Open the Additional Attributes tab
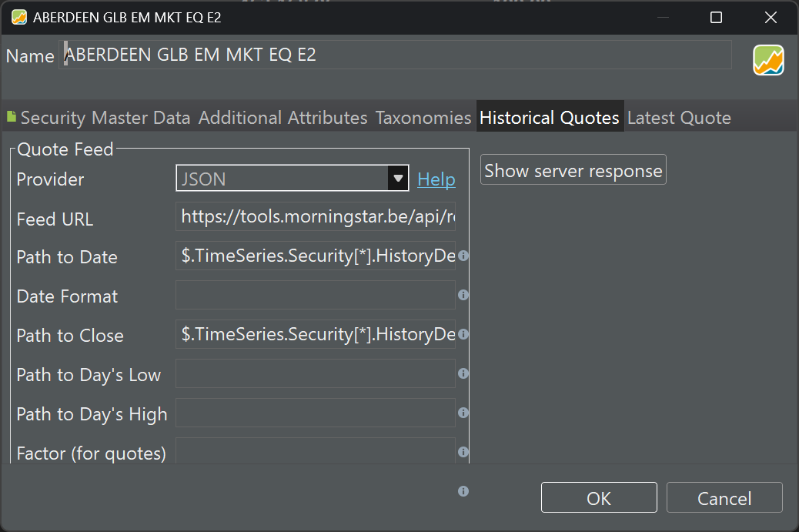Viewport: 799px width, 532px height. tap(282, 118)
